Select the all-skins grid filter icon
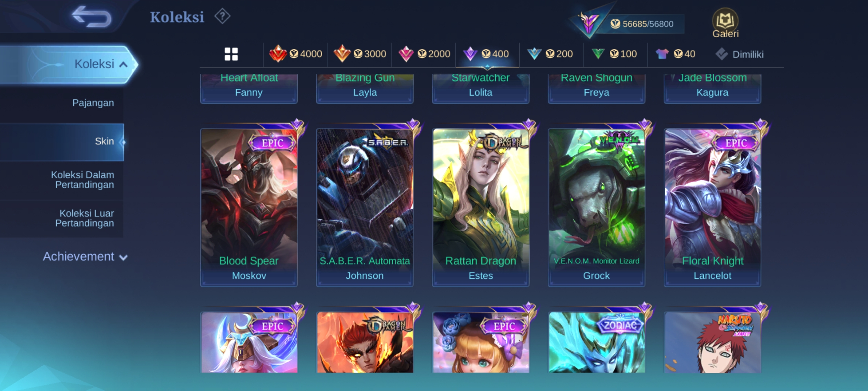Image resolution: width=868 pixels, height=391 pixels. 231,54
